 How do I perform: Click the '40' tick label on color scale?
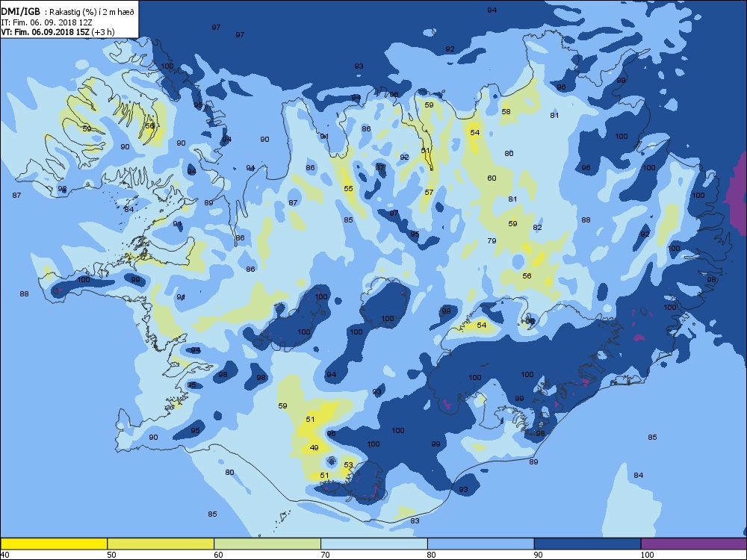pyautogui.click(x=4, y=555)
